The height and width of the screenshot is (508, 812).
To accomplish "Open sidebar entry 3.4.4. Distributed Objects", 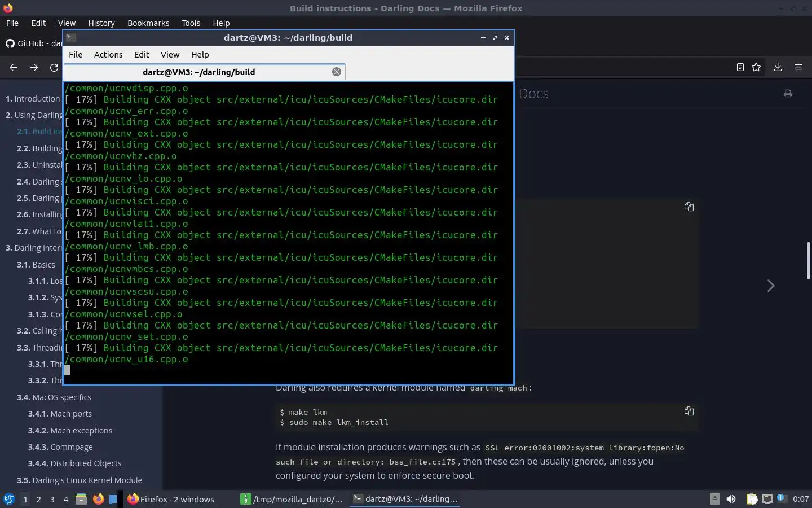I will [x=74, y=463].
